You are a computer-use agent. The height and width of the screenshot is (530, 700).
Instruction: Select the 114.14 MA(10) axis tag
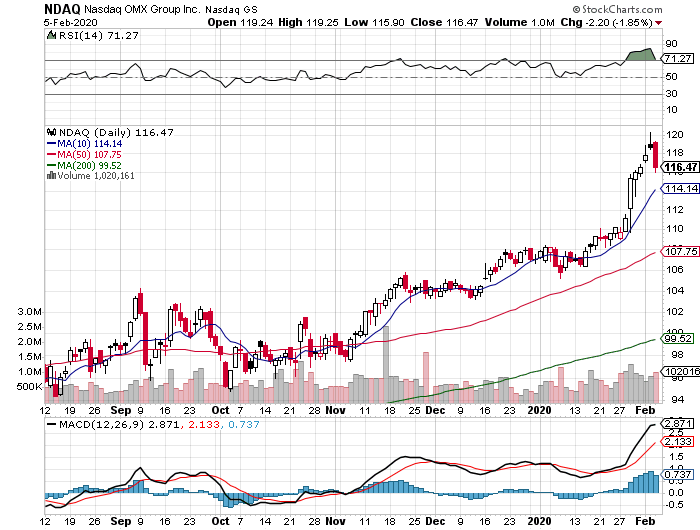pos(680,188)
